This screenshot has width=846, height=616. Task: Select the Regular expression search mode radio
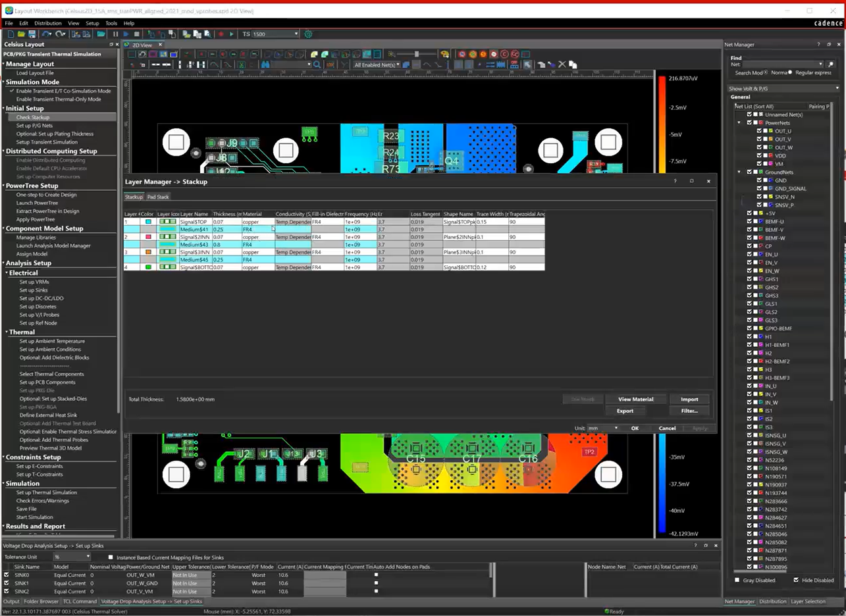click(x=791, y=72)
